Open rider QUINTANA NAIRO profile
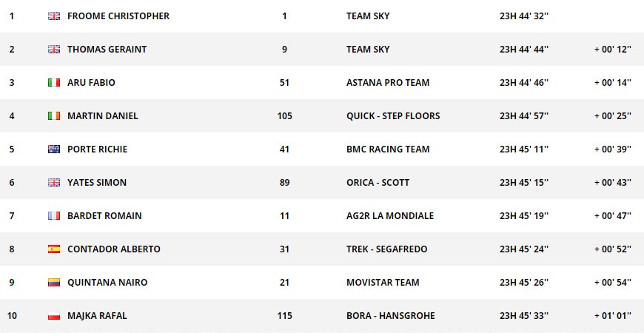Viewport: 644px width, 333px height. (107, 283)
